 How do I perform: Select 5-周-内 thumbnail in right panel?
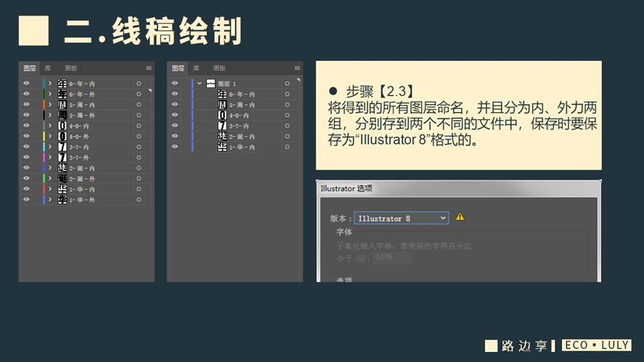coord(223,104)
